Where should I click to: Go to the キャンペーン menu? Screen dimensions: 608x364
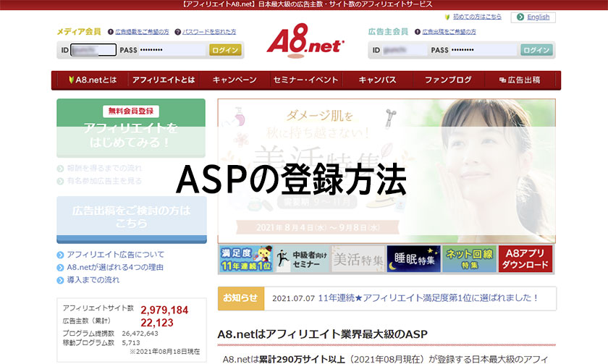tap(235, 80)
